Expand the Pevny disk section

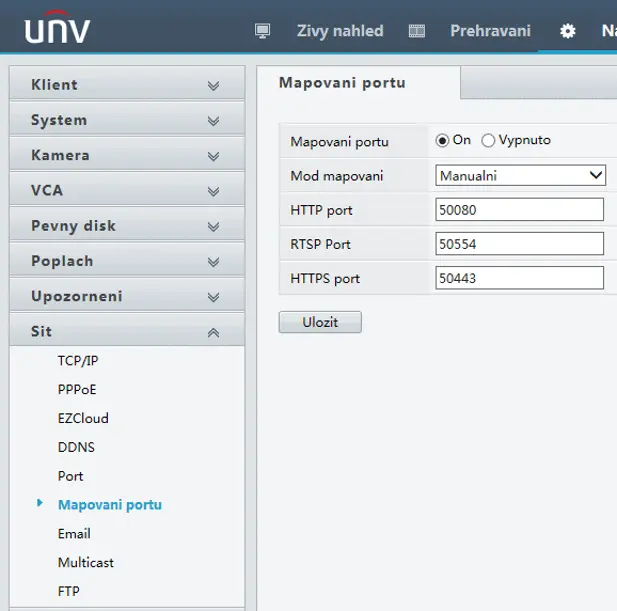tap(127, 226)
